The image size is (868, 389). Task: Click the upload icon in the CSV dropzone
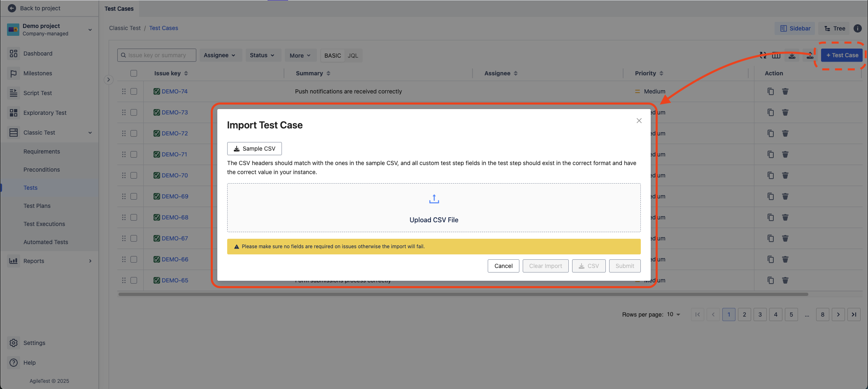coord(434,199)
